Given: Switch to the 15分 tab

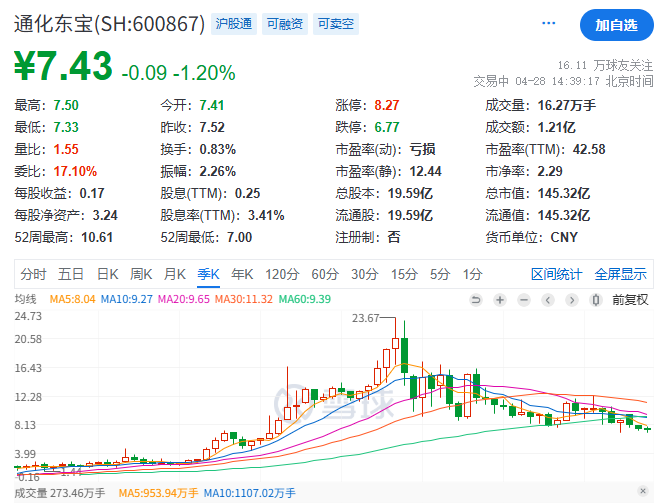Looking at the screenshot, I should [x=404, y=274].
